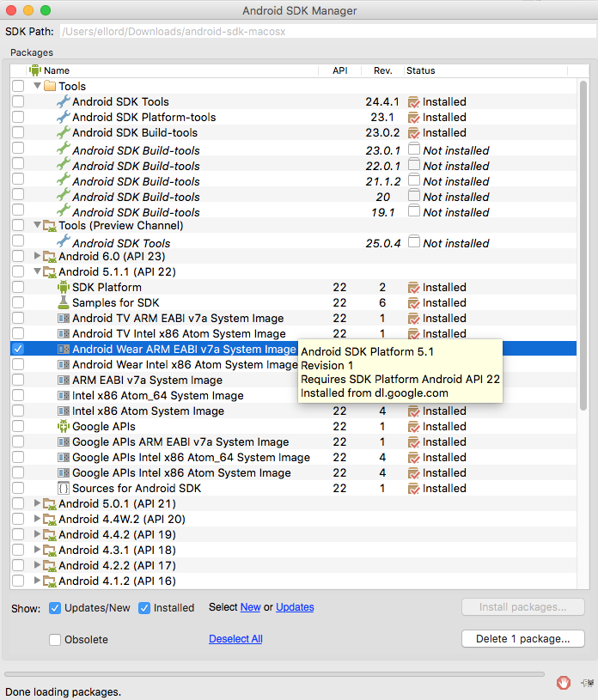Click the Deselect All link
This screenshot has width=598, height=700.
point(235,639)
